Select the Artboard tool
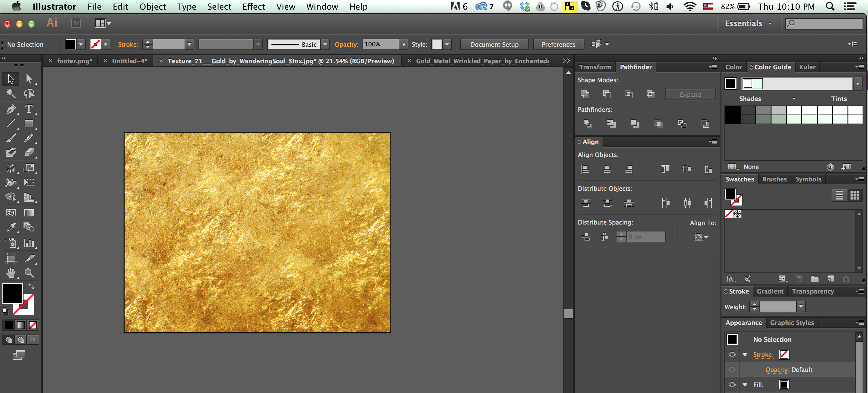 [x=11, y=258]
